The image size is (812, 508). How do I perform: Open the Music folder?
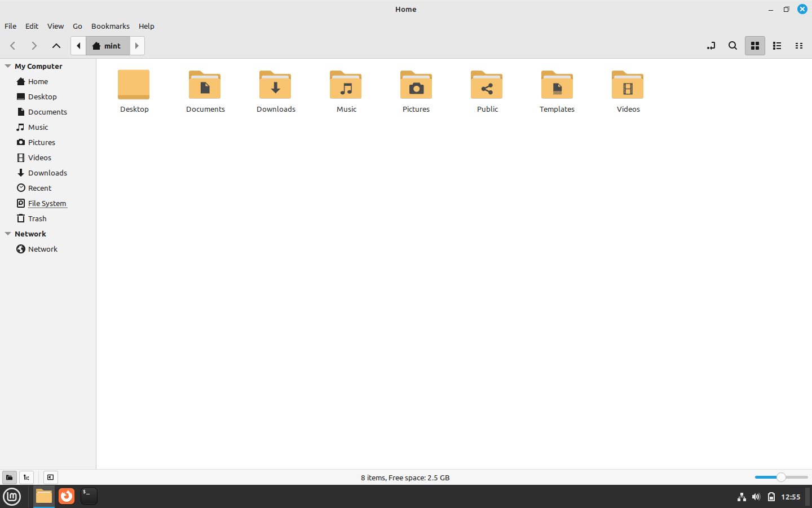(x=346, y=90)
